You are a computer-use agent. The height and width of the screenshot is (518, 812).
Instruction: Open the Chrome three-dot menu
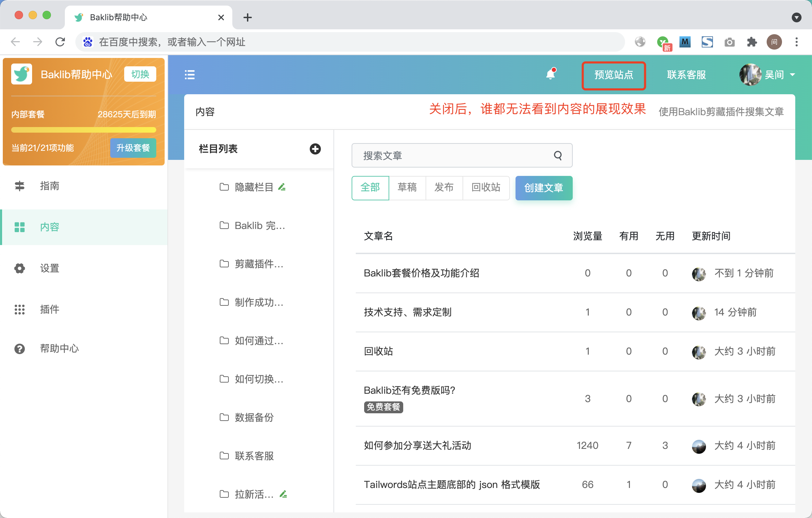[797, 42]
